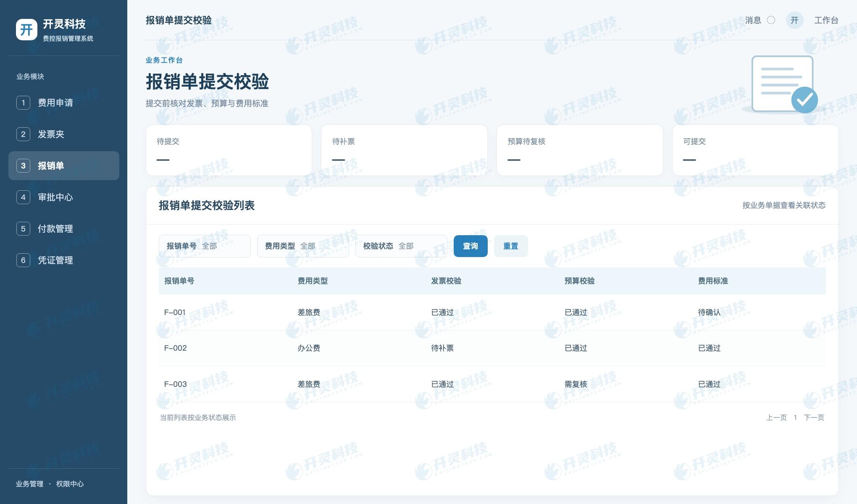Open the 校验状态 filter dropdown
857x504 pixels.
coord(401,246)
